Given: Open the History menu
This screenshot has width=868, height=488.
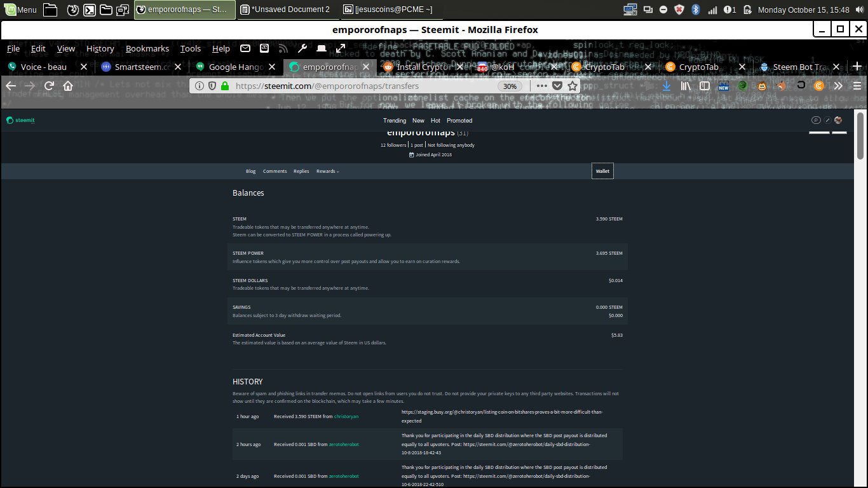Looking at the screenshot, I should pos(100,48).
